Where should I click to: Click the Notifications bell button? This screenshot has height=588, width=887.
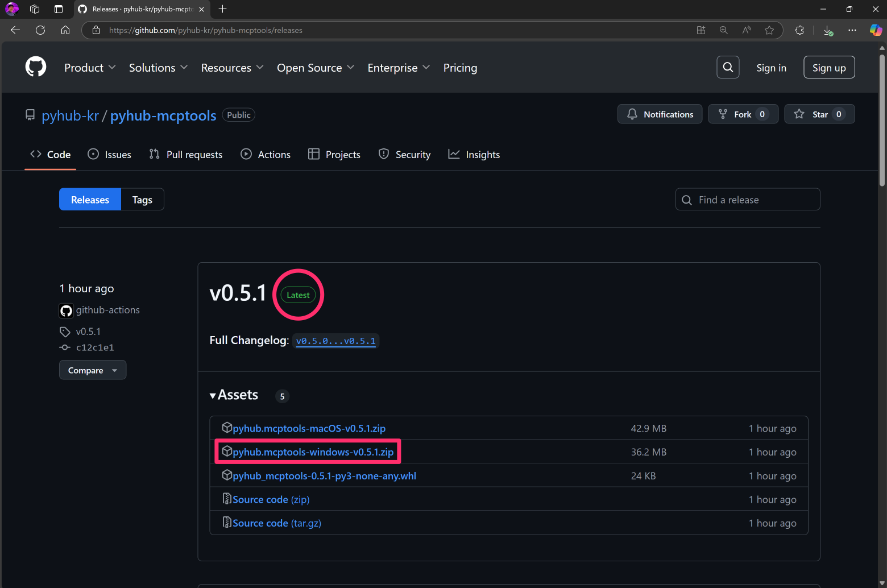pos(660,114)
